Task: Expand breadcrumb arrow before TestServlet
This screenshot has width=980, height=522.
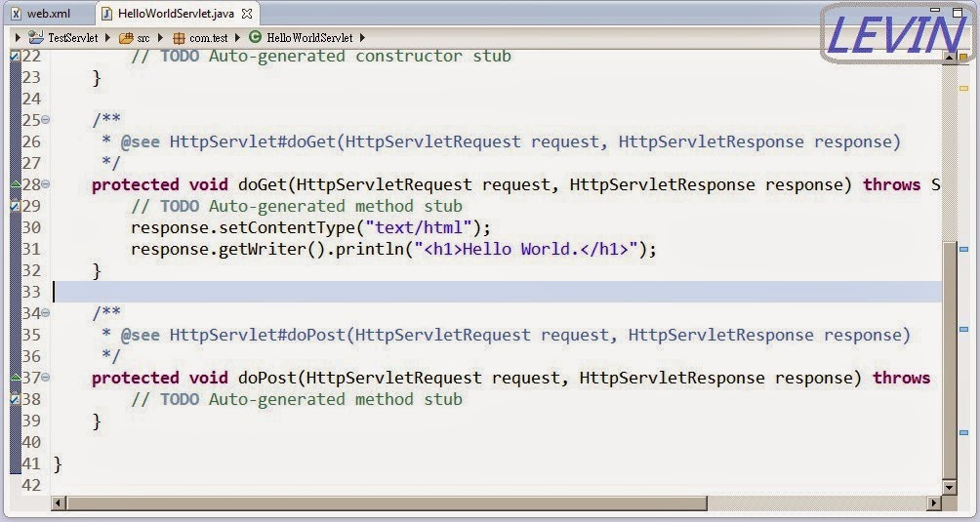Action: tap(18, 38)
